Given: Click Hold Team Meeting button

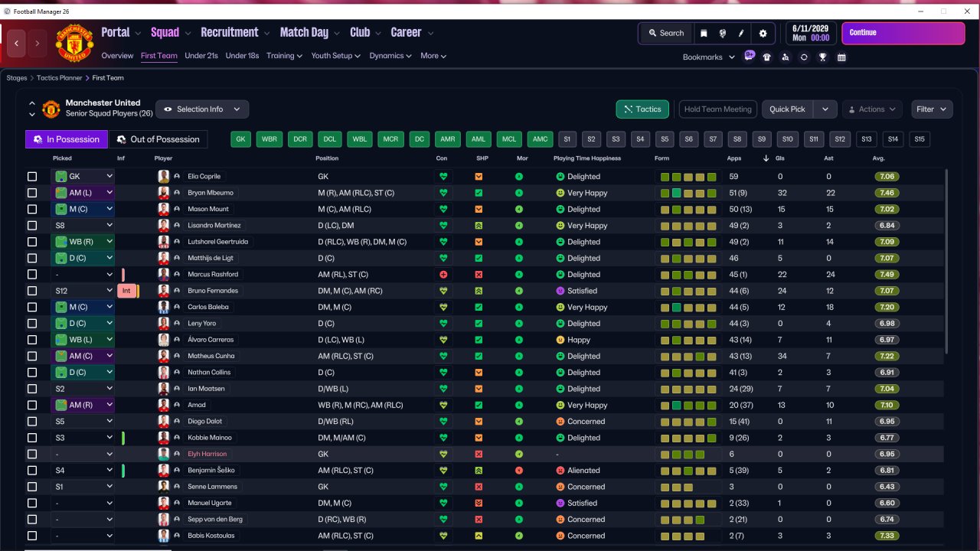Looking at the screenshot, I should tap(718, 109).
